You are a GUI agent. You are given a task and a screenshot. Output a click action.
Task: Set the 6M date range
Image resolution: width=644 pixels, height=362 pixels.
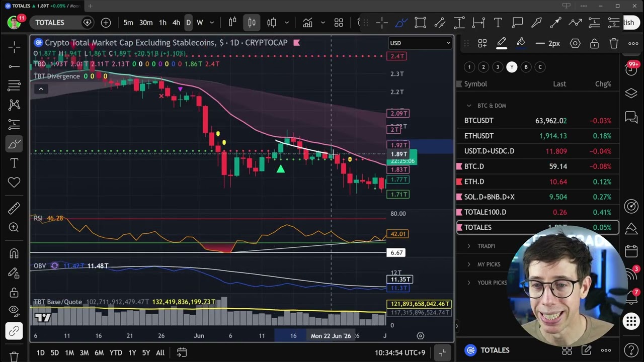(99, 353)
